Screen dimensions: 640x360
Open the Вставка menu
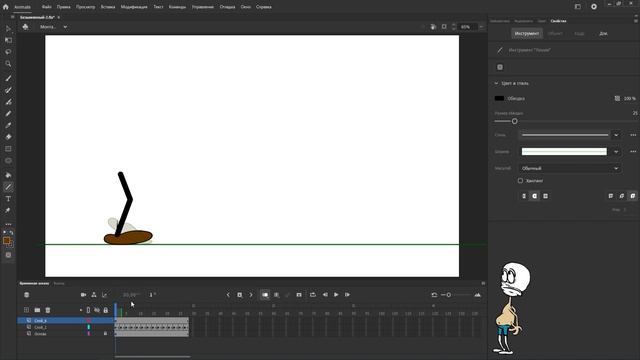point(108,7)
